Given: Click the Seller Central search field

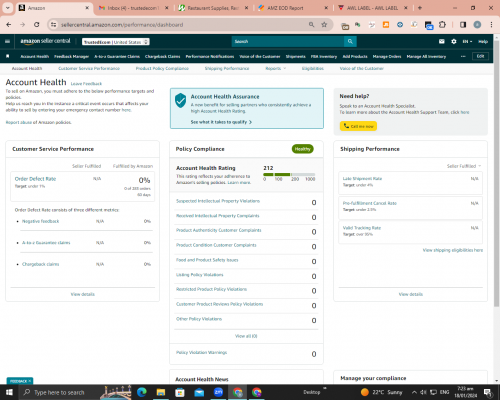Looking at the screenshot, I should pyautogui.click(x=288, y=41).
